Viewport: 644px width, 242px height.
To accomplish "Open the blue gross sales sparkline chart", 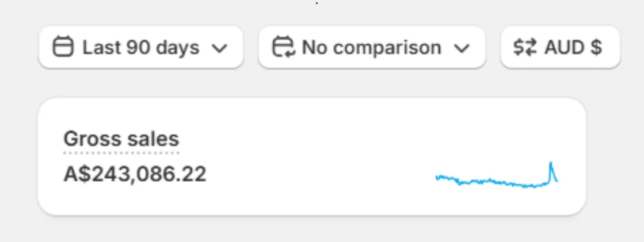I will (x=497, y=175).
